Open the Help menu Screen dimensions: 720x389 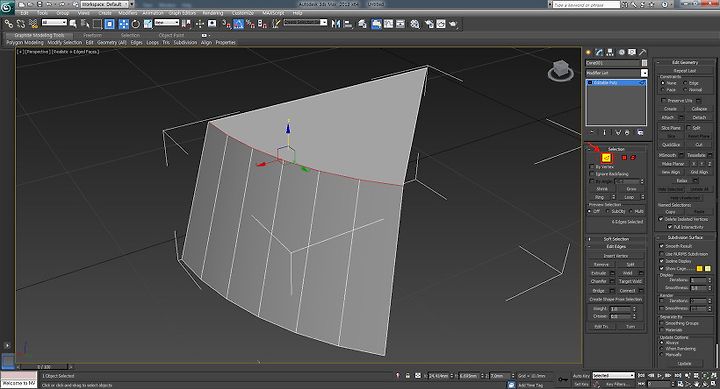coord(298,13)
